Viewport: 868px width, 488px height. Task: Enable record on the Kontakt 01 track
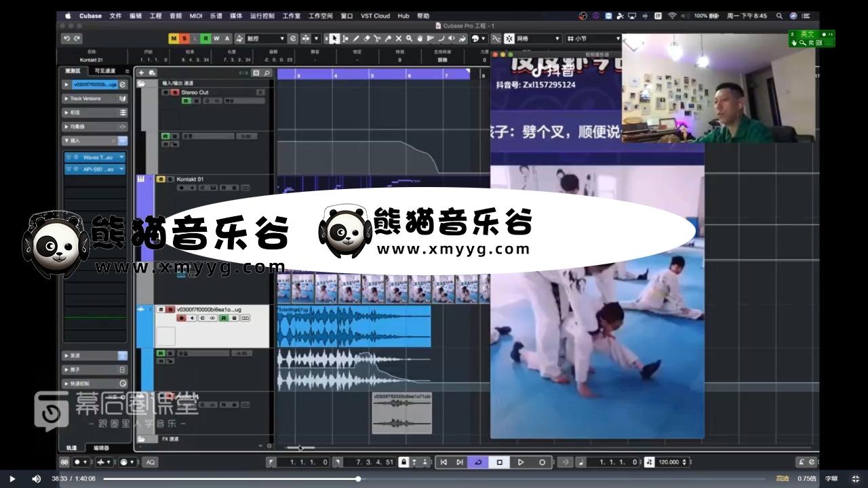(181, 188)
